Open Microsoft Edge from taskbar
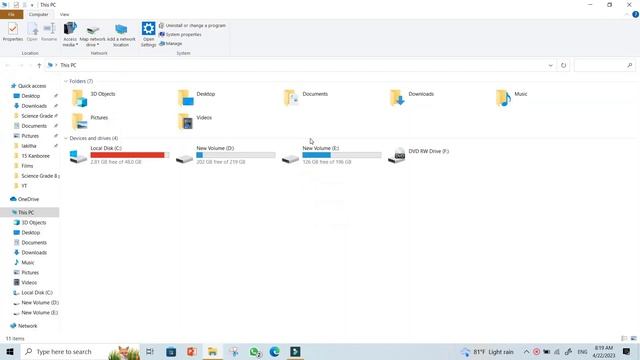Image resolution: width=640 pixels, height=360 pixels. pos(274,351)
